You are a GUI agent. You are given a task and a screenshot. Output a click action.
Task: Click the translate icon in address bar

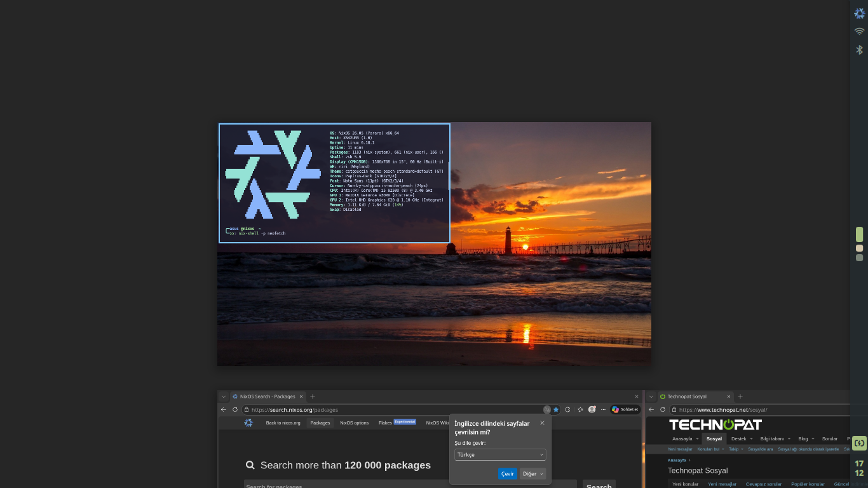(x=547, y=410)
